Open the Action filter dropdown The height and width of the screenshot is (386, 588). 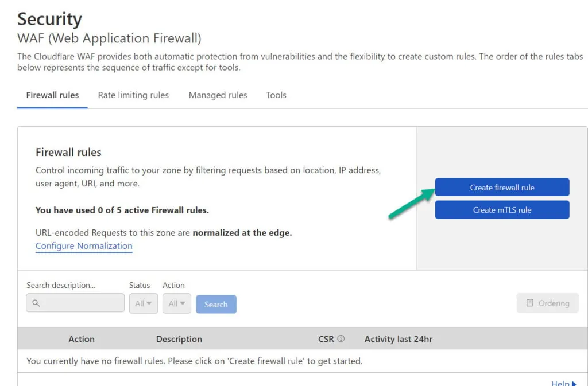point(177,303)
